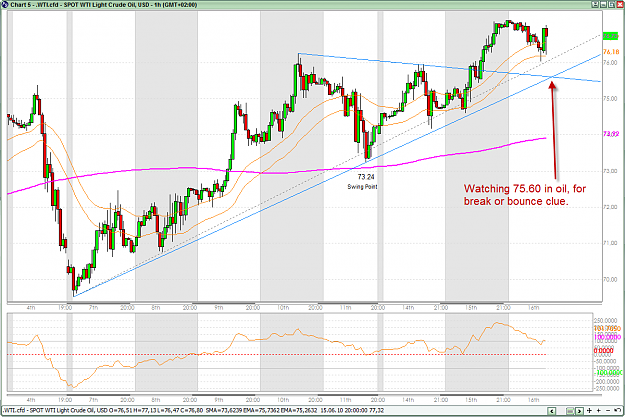Click the green -100.0000 indicator level label
This screenshot has height=417, width=625.
click(x=608, y=373)
